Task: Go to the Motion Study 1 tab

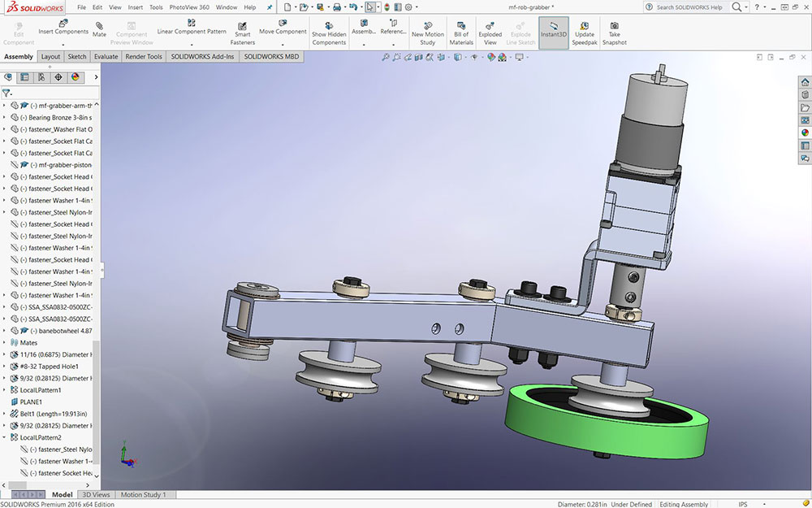Action: point(143,494)
